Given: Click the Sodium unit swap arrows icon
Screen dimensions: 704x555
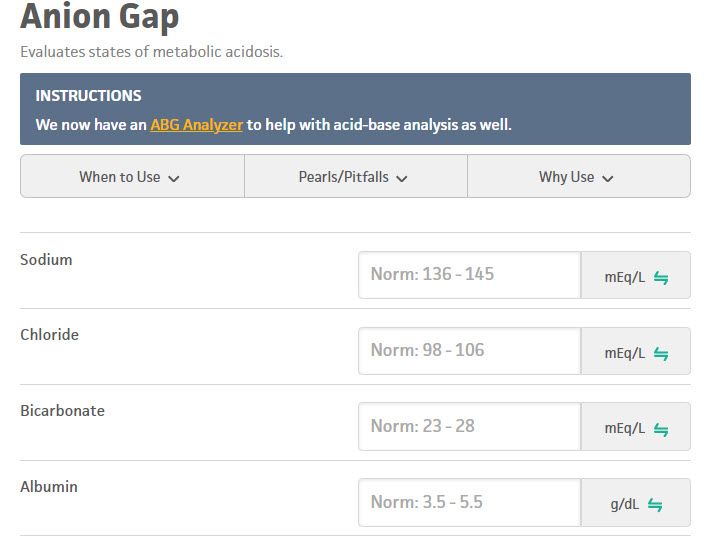Looking at the screenshot, I should tap(660, 278).
